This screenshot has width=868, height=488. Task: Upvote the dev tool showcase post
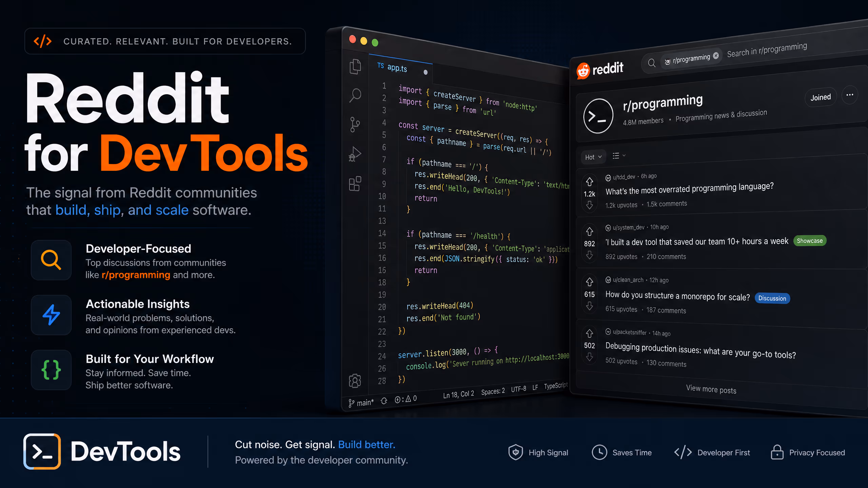coord(589,231)
